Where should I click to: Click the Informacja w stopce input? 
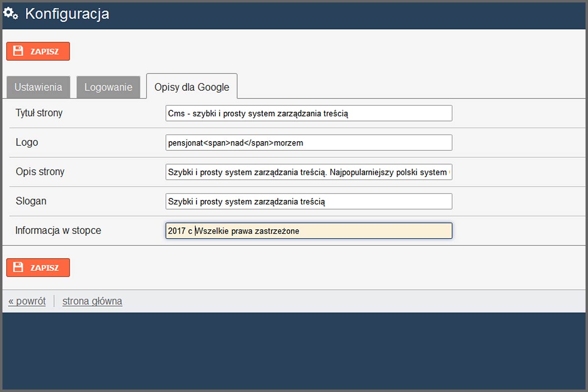309,231
